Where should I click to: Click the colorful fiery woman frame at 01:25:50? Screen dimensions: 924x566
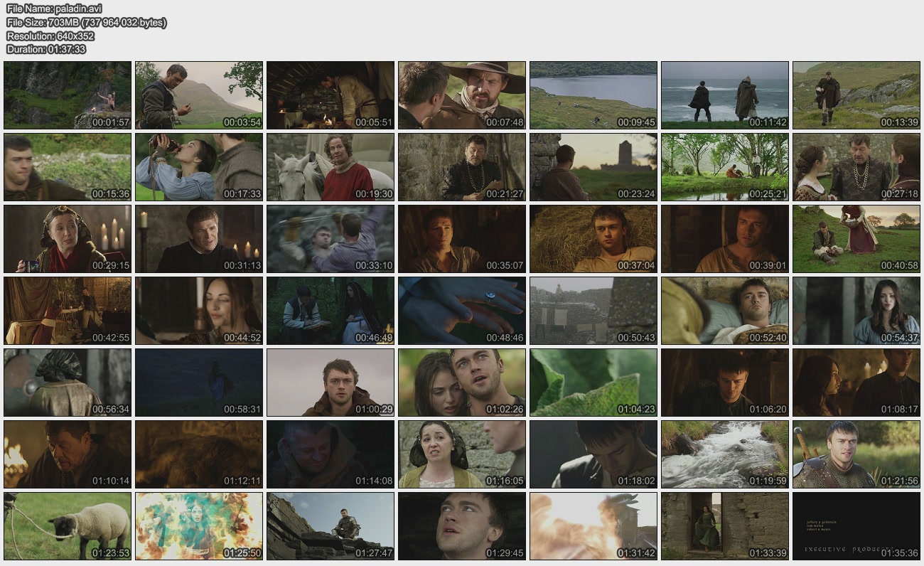199,526
